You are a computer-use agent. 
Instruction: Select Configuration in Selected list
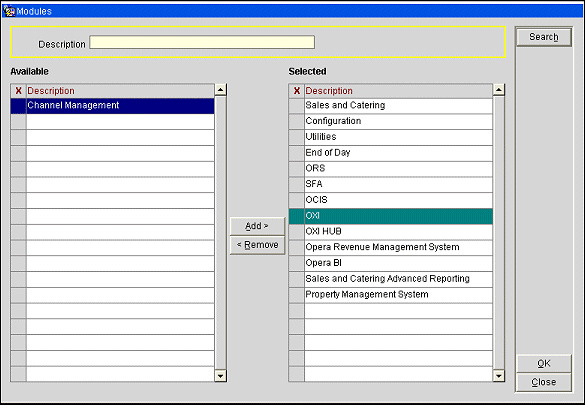[398, 121]
